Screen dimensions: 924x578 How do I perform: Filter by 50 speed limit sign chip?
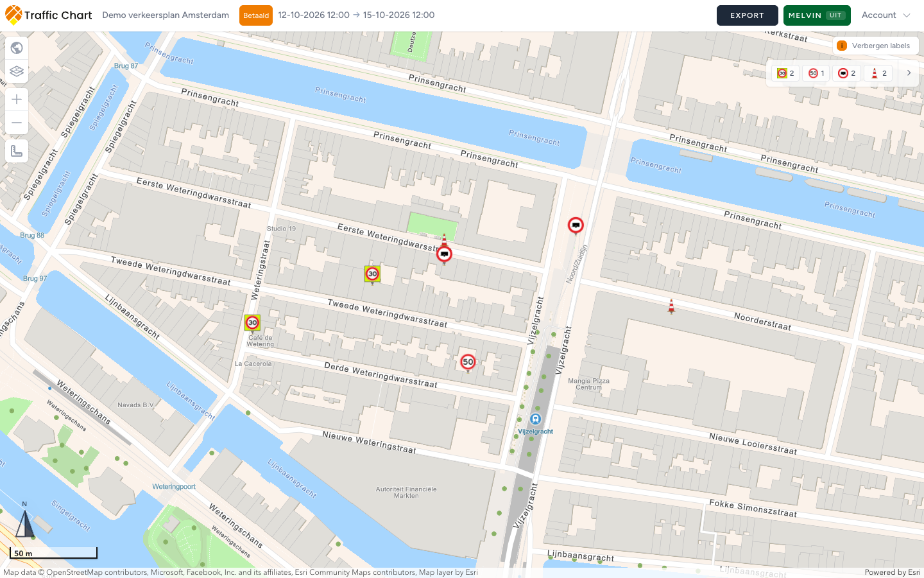tap(816, 73)
